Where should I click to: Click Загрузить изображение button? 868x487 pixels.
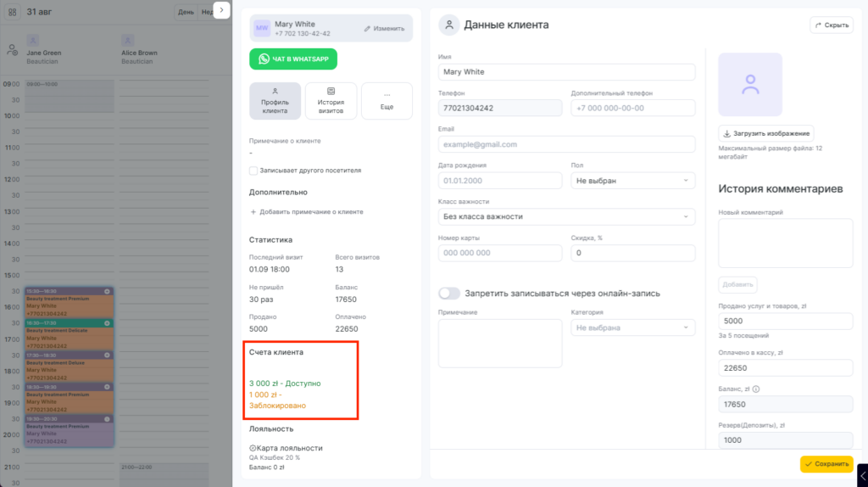766,133
